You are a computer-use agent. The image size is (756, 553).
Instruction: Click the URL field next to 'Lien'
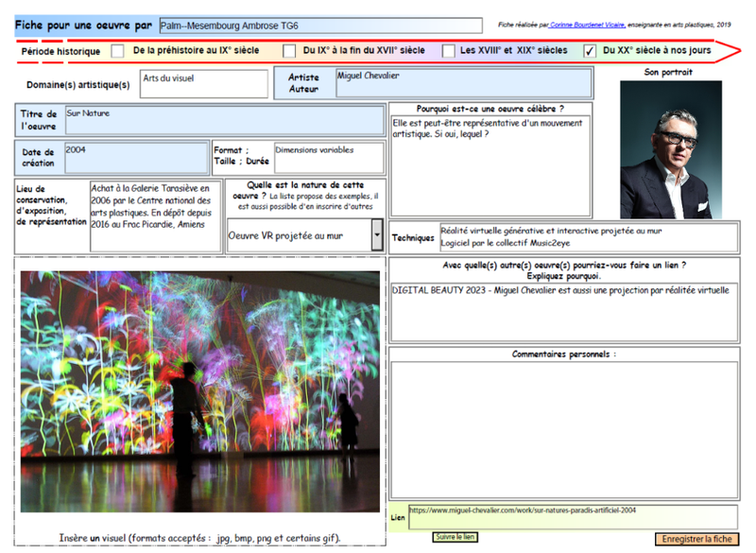click(572, 516)
